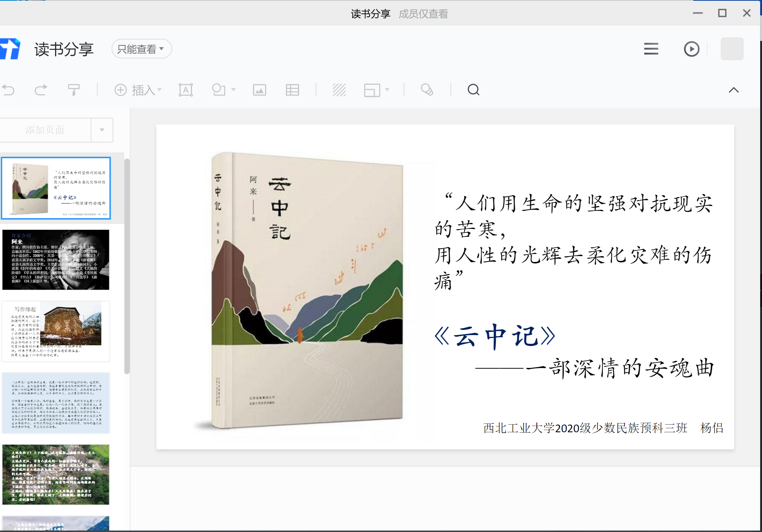Insert a text box
The height and width of the screenshot is (532, 762).
click(185, 90)
